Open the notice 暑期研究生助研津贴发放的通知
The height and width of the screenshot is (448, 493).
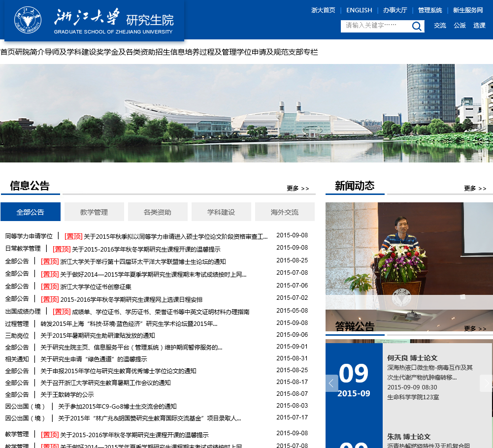click(x=98, y=335)
